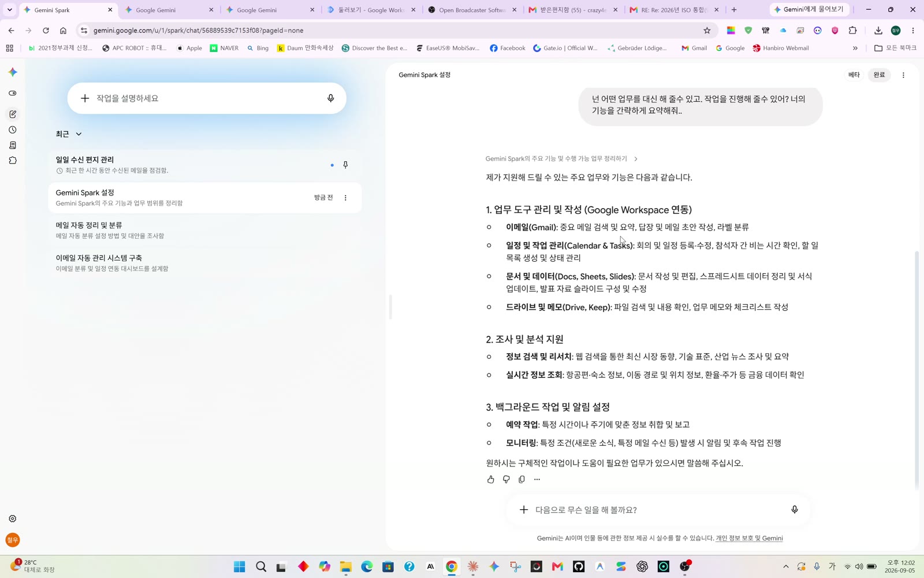Click the 작업을 설명하세요 input field
This screenshot has width=924, height=578.
[207, 98]
